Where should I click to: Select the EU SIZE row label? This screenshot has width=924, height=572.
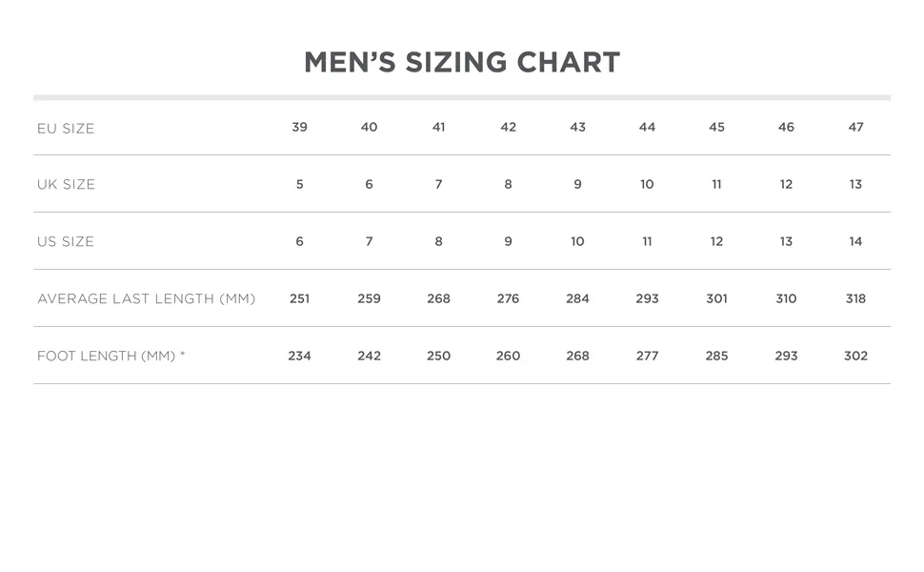(66, 129)
